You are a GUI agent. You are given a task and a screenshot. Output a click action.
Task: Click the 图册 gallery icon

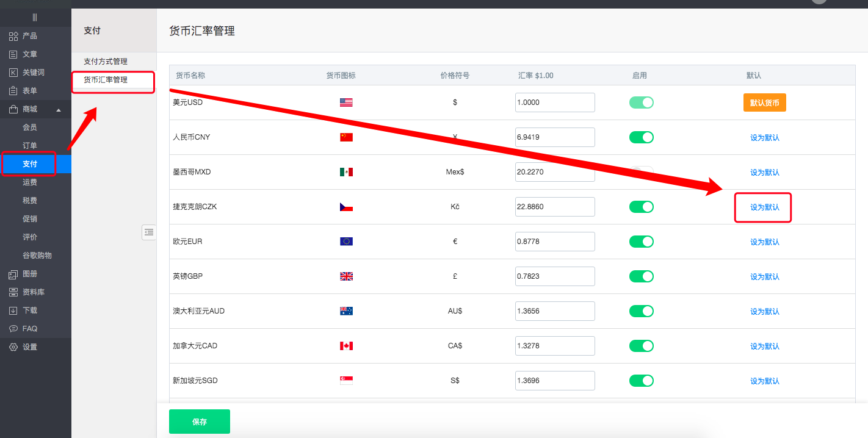pyautogui.click(x=13, y=274)
